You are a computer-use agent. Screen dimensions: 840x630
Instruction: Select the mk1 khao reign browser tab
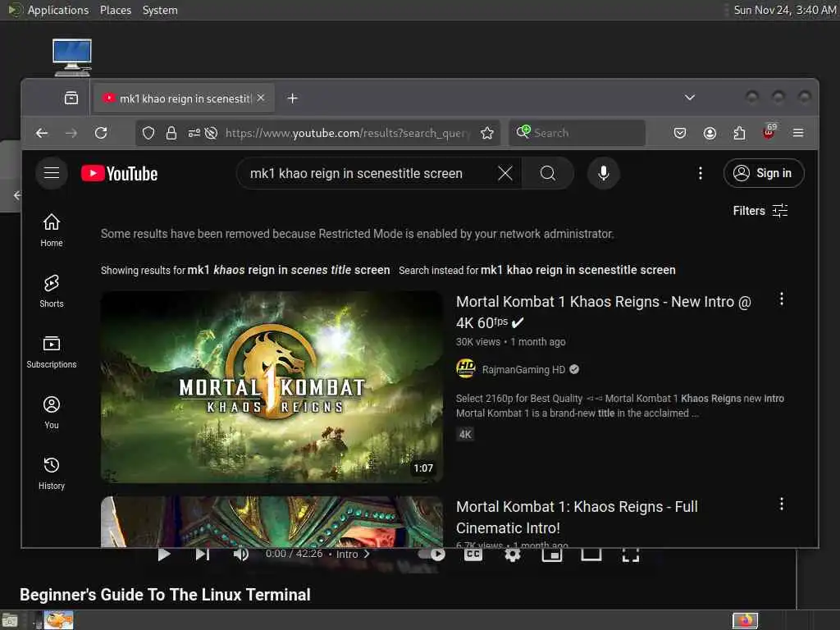click(185, 98)
